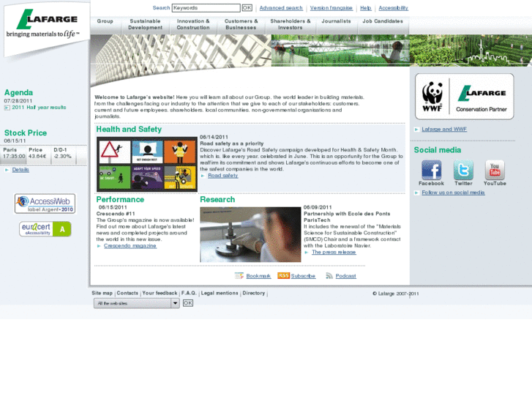Click the Road safety campaign thumbnail
This screenshot has width=532, height=399.
(x=147, y=164)
